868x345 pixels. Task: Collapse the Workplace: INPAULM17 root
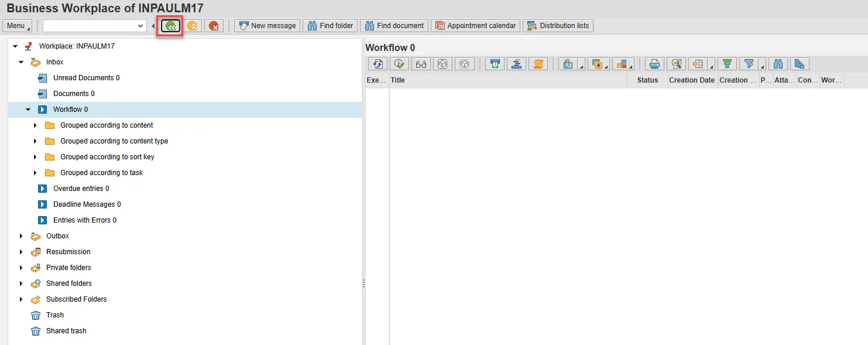(x=15, y=46)
